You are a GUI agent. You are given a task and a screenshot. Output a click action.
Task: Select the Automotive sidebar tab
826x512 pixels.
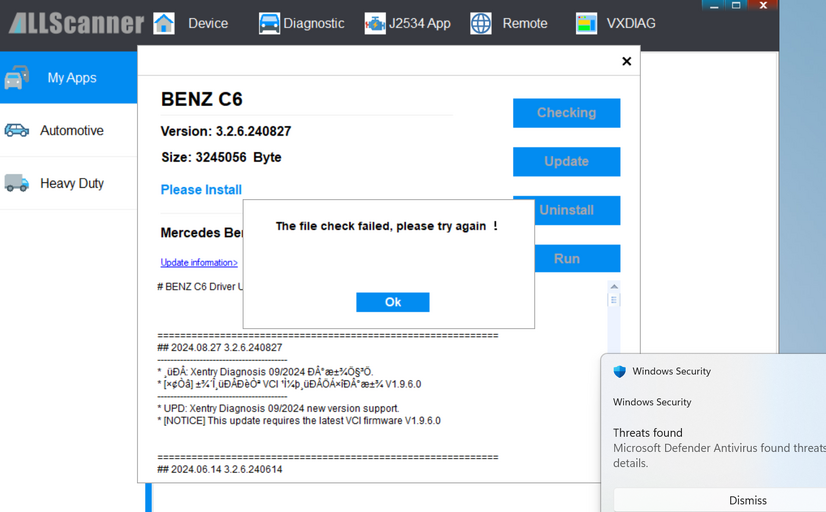68,130
